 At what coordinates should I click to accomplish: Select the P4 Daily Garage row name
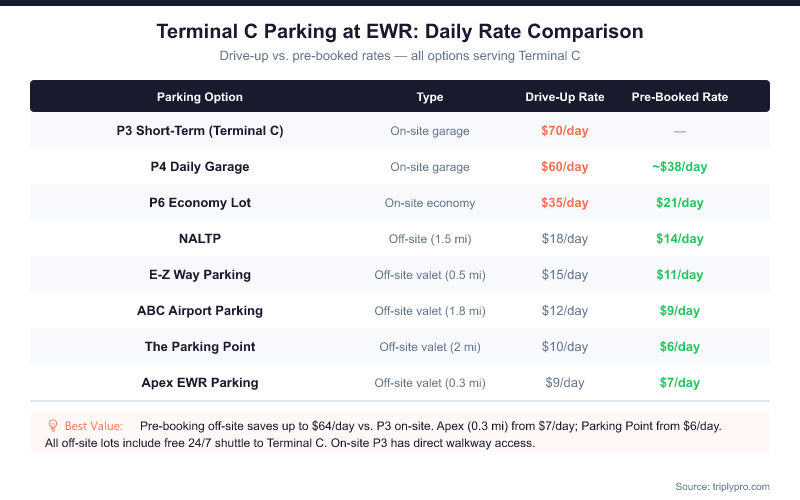click(200, 167)
